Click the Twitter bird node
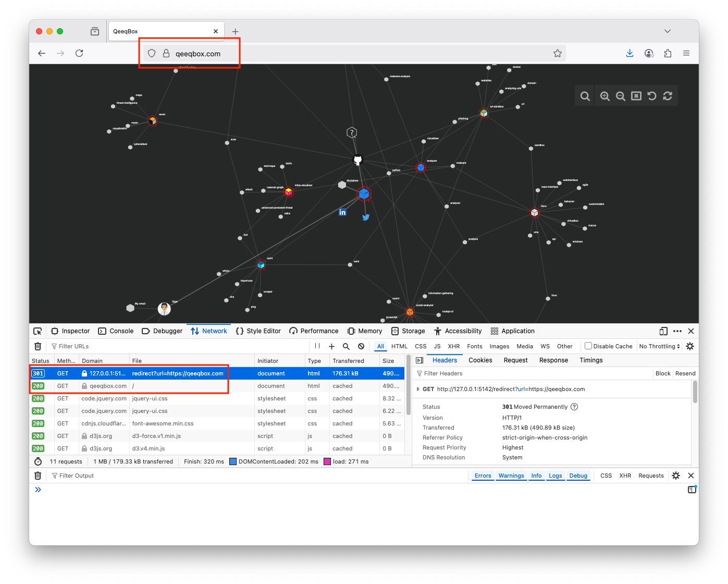The image size is (728, 584). click(x=366, y=217)
